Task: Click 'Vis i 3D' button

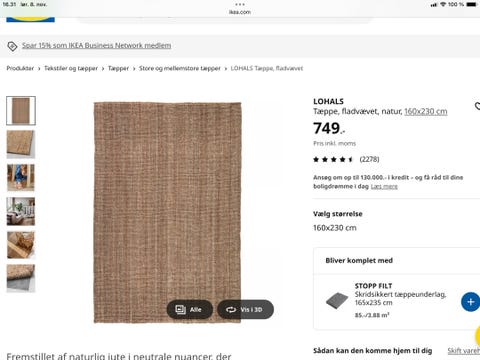Action: [x=245, y=309]
